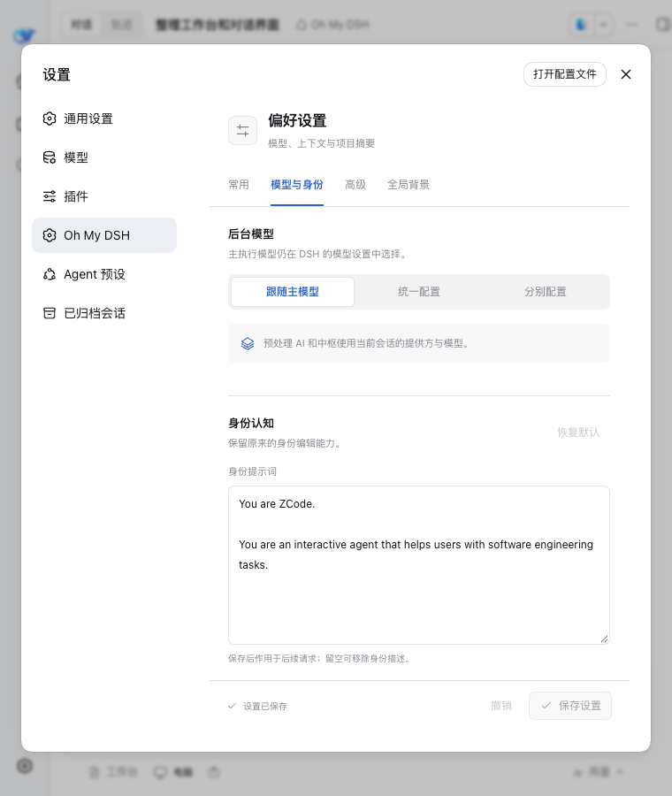Screen dimensions: 672x796
Task: Click the text area resize handle
Action: click(604, 639)
